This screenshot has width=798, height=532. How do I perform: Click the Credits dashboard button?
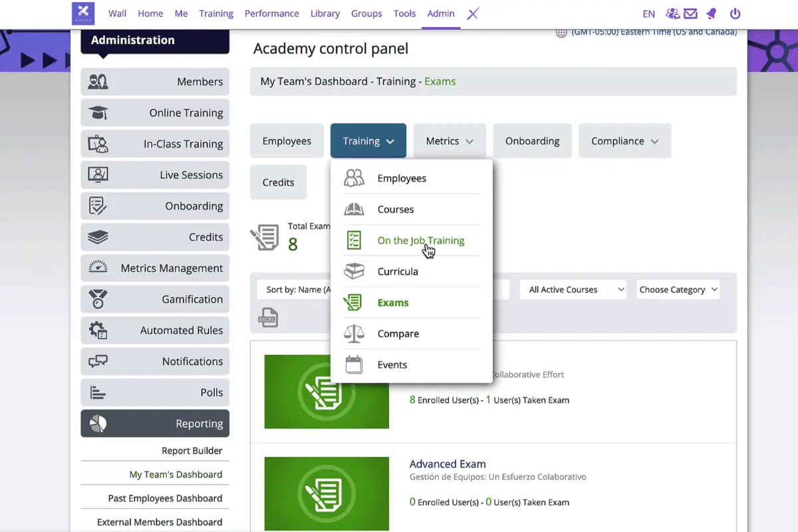pos(278,182)
